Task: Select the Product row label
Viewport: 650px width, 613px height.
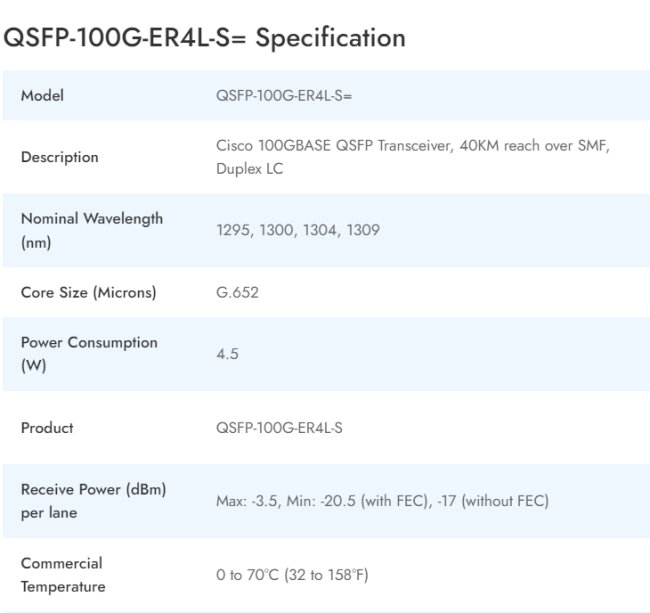Action: click(x=47, y=427)
